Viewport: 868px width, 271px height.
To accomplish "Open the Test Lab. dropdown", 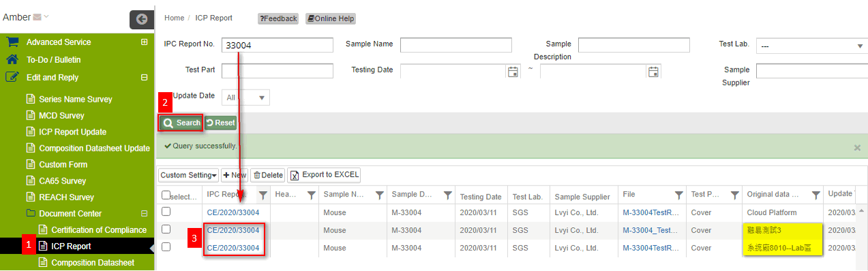I will point(811,46).
